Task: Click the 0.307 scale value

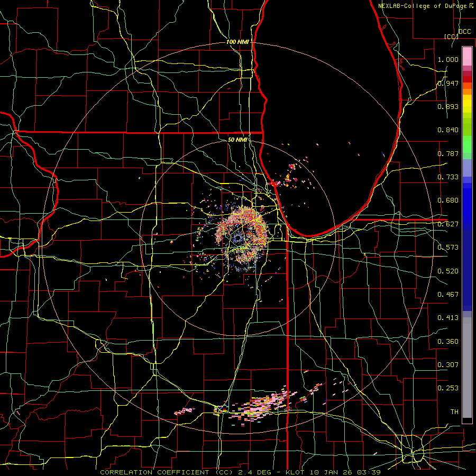Action: click(448, 365)
